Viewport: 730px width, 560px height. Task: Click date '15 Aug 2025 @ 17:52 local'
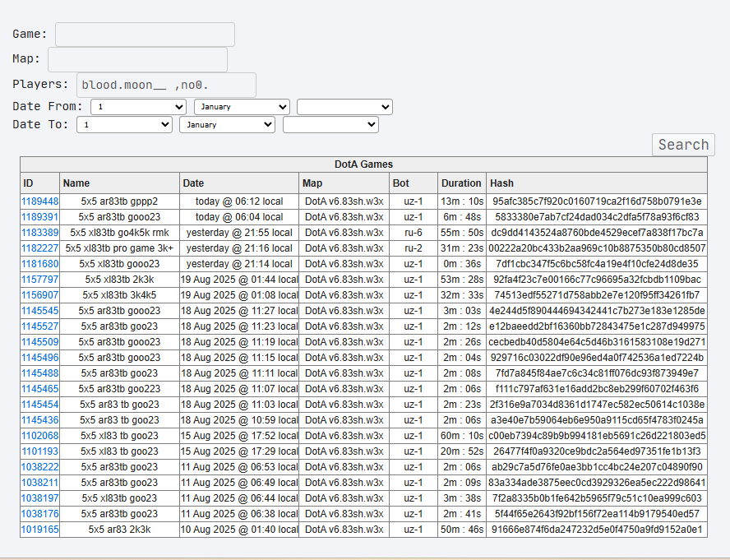pos(239,436)
